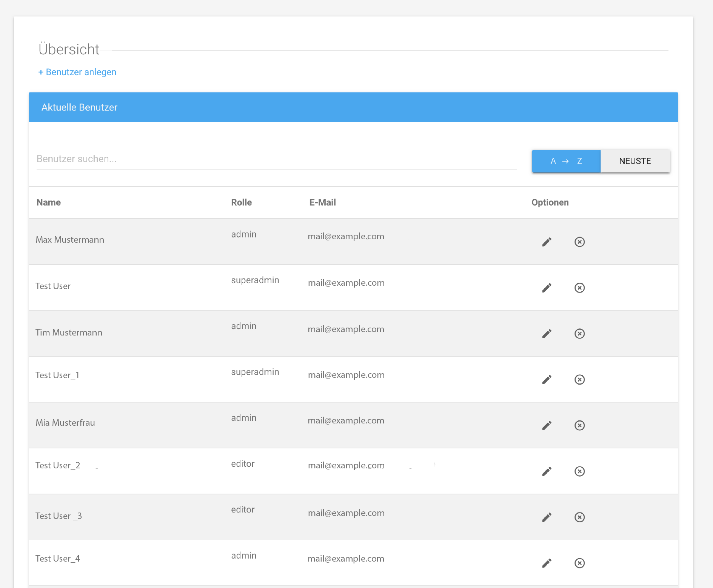
Task: Edit Tim Mustermann with pencil icon
Action: click(547, 334)
